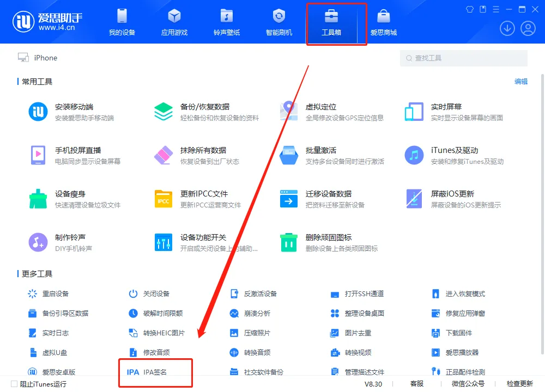545x392 pixels.
Task: Start 手机投屏直播 tool icon
Action: (x=38, y=155)
